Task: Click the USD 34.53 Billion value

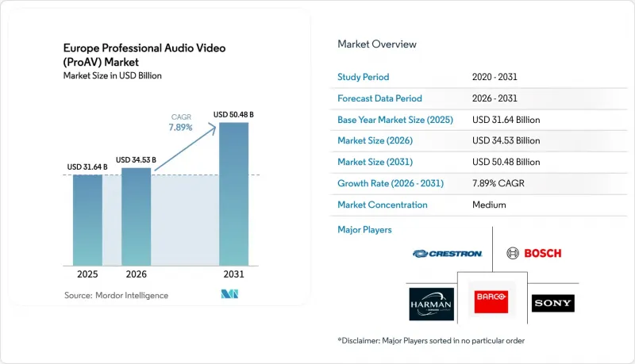Action: [x=506, y=140]
